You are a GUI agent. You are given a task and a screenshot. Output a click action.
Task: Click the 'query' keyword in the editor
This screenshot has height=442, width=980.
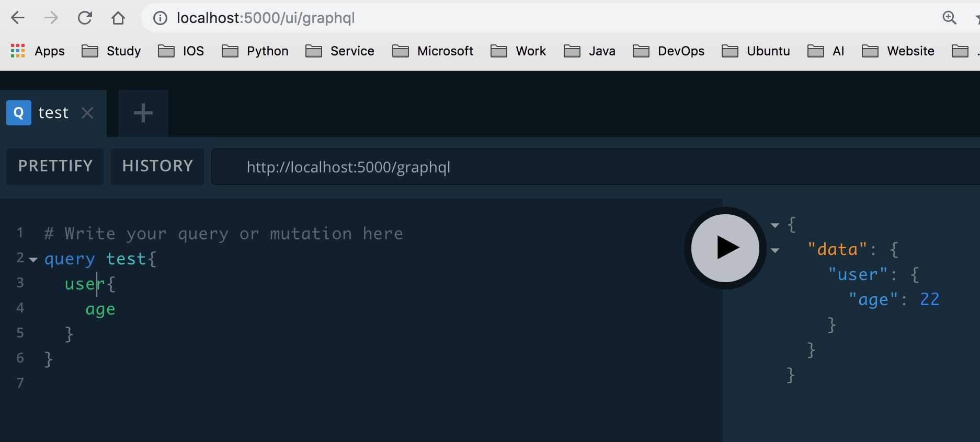(70, 259)
